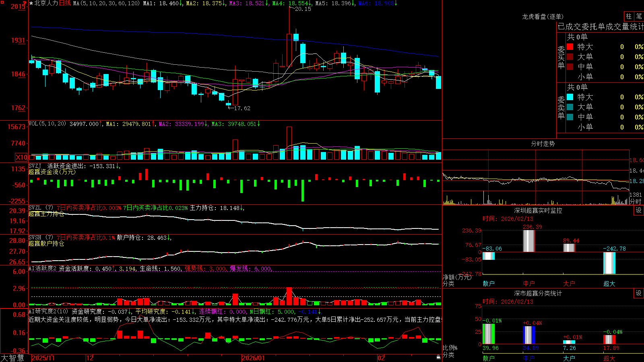Click the 20.15 high price marker
The width and height of the screenshot is (644, 362).
[x=303, y=9]
